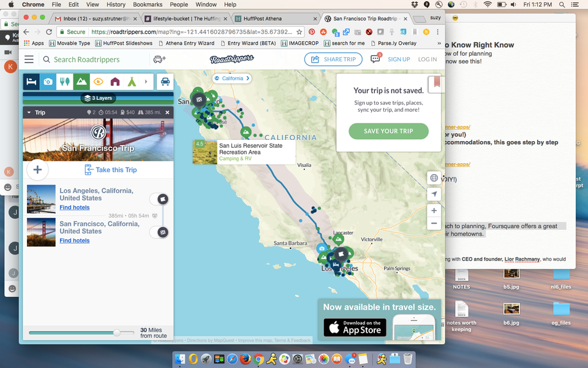Click the LOG IN link
This screenshot has width=588, height=368.
[427, 59]
